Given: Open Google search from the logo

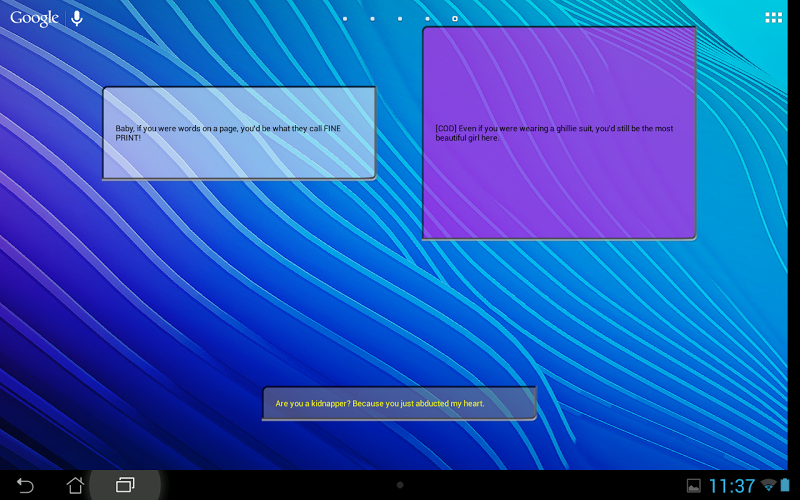Looking at the screenshot, I should point(34,18).
